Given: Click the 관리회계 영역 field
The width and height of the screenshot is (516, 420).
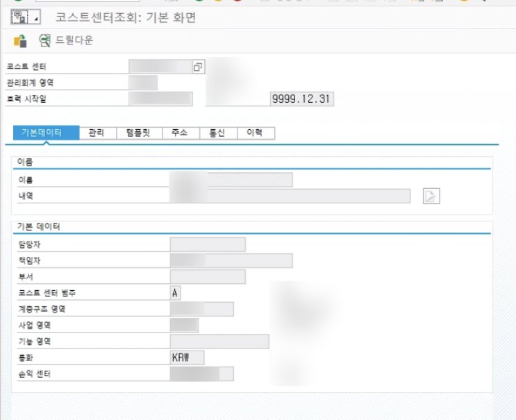Looking at the screenshot, I should (143, 83).
